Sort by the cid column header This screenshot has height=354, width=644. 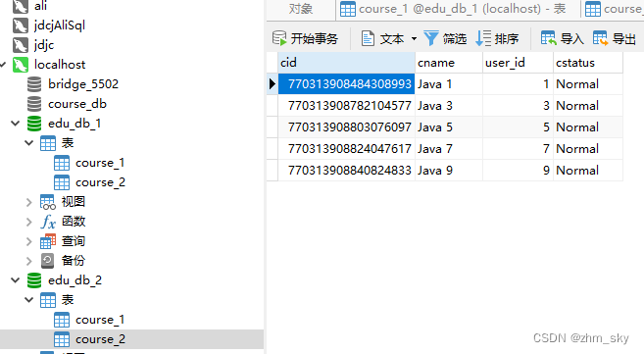[x=346, y=63]
